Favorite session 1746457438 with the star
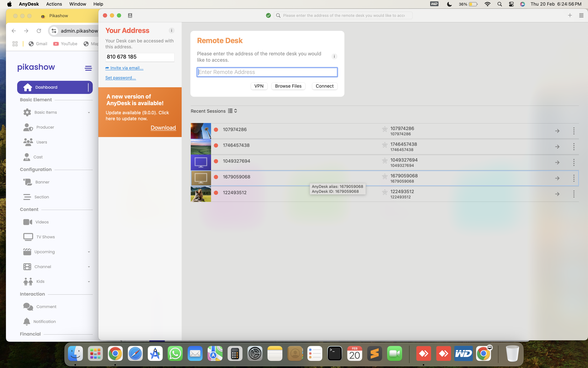This screenshot has width=588, height=368. tap(385, 145)
